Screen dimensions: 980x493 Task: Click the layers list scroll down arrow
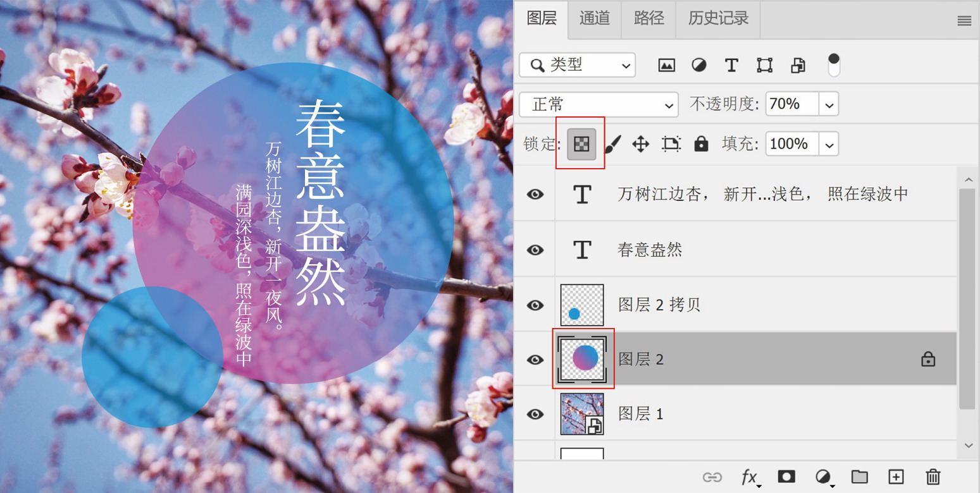coord(968,446)
